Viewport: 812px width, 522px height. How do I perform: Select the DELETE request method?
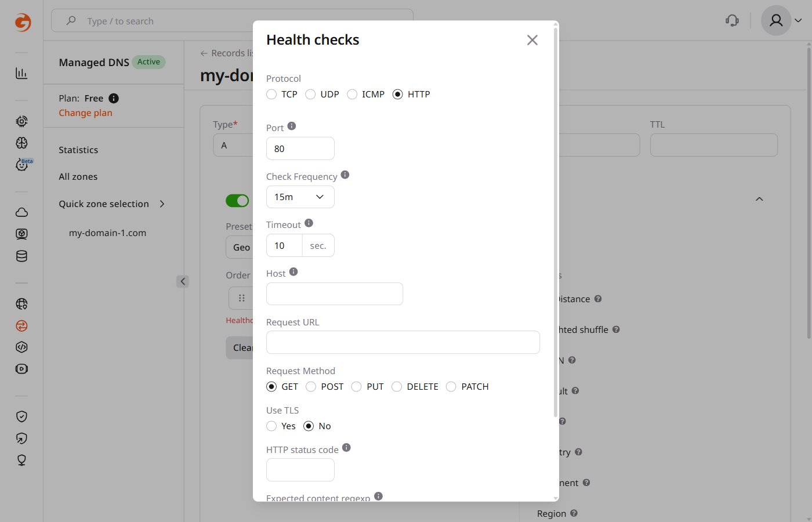coord(397,387)
